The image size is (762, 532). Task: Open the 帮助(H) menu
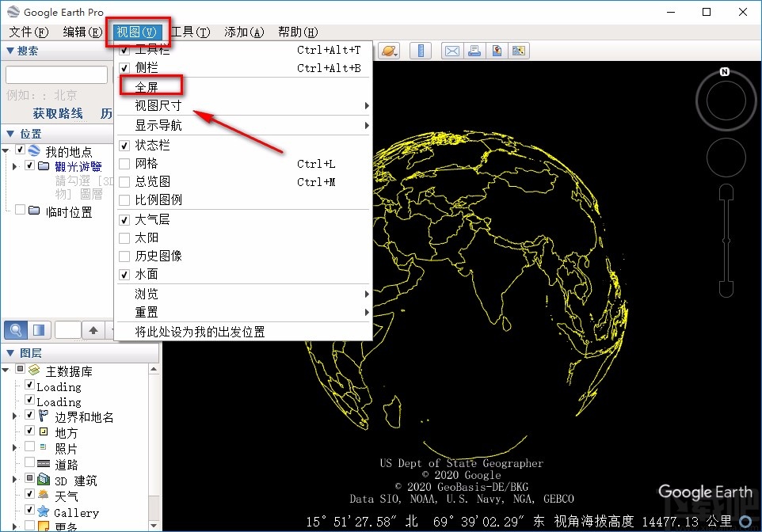point(298,32)
